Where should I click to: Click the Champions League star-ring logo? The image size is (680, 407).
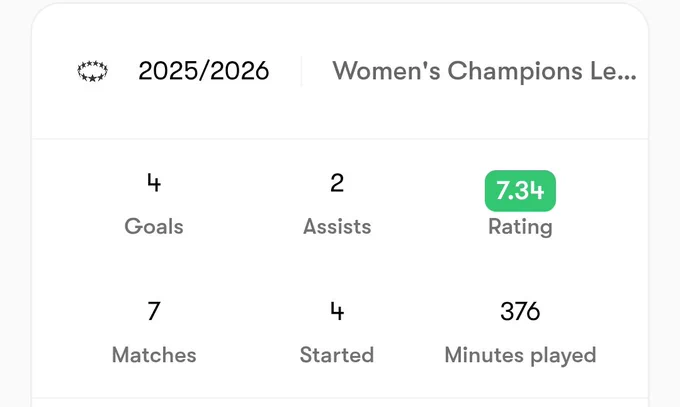pyautogui.click(x=92, y=71)
